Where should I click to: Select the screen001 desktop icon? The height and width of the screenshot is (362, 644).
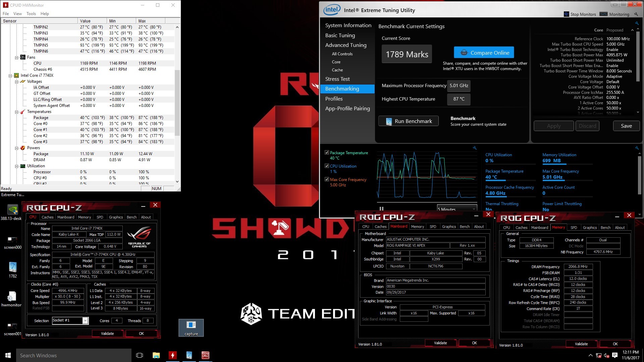(12, 328)
